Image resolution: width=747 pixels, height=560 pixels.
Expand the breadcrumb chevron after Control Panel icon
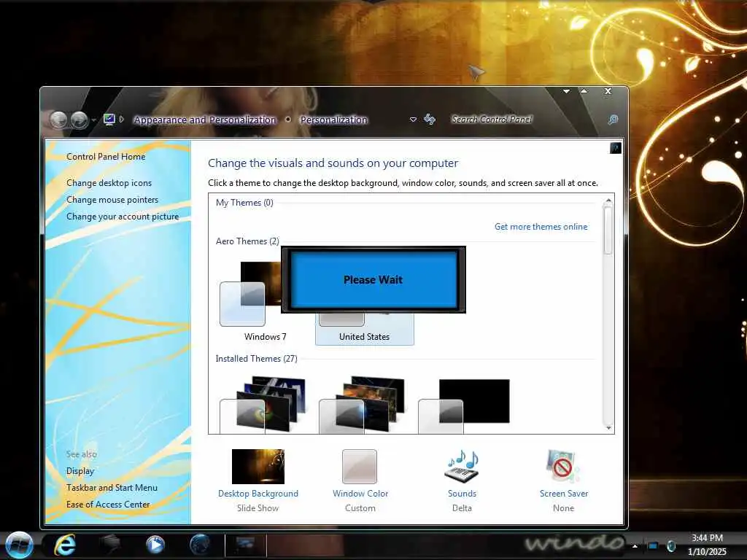[x=122, y=119]
